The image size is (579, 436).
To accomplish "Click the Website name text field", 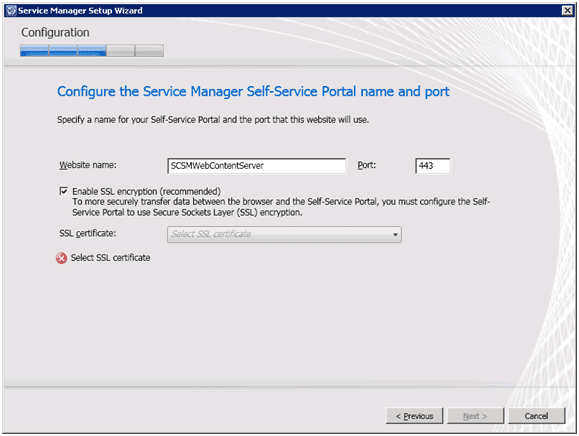I will coord(257,166).
